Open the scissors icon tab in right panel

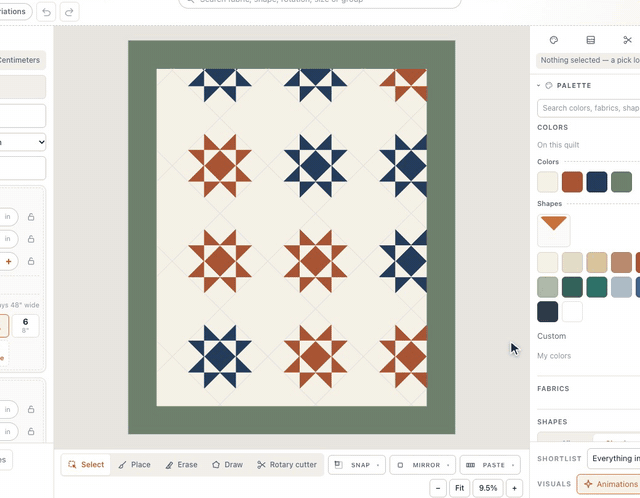[627, 40]
